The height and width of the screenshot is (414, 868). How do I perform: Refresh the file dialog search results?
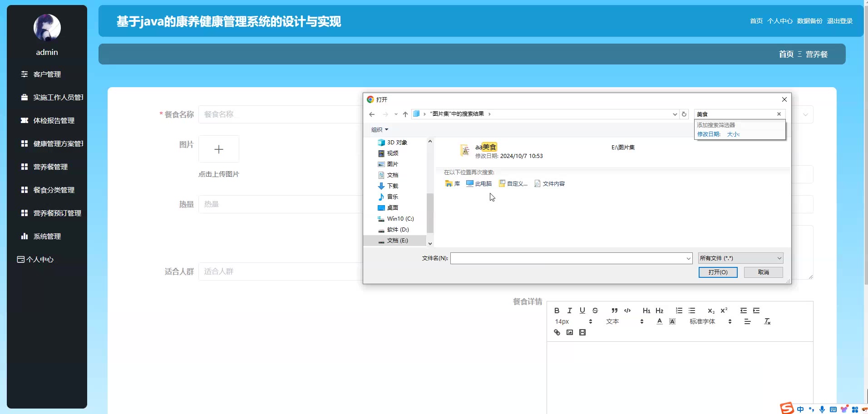click(x=684, y=114)
